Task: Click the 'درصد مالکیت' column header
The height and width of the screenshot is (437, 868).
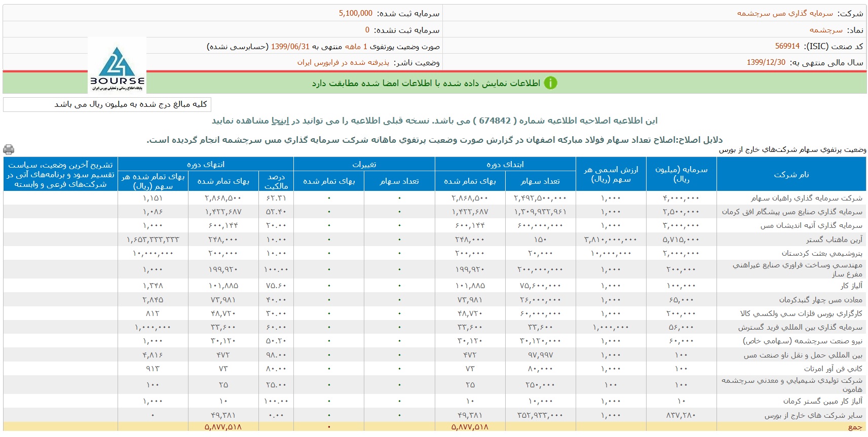Action: point(276,181)
